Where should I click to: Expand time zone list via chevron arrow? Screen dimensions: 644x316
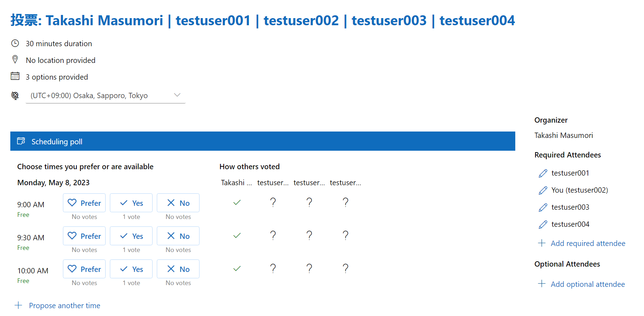(177, 95)
